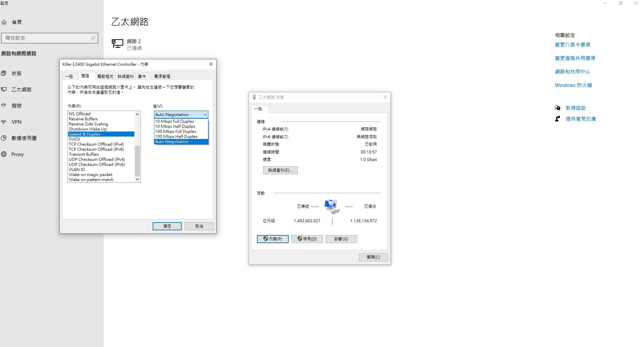Click the 提供意見反應 feedback person icon
This screenshot has height=347, width=644.
[558, 119]
